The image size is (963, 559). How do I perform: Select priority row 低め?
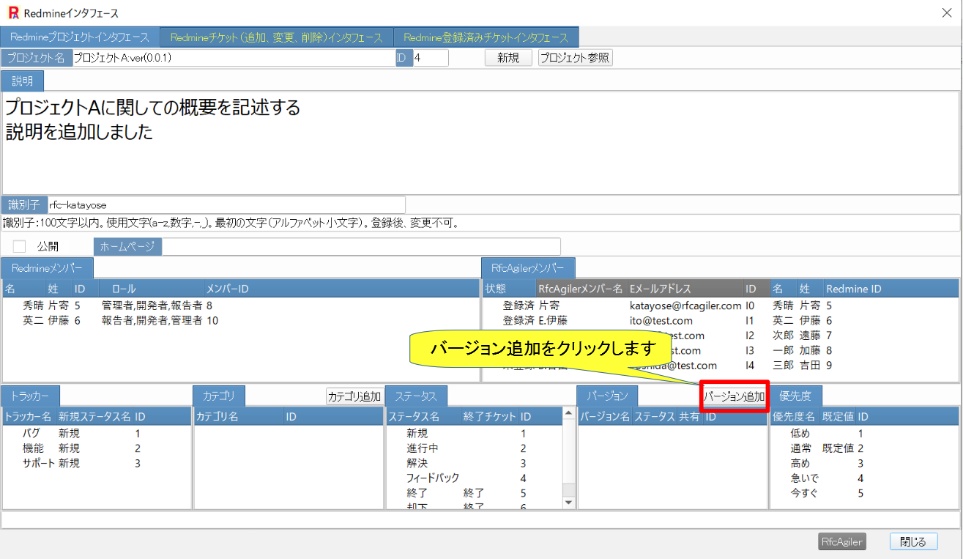[x=864, y=433]
